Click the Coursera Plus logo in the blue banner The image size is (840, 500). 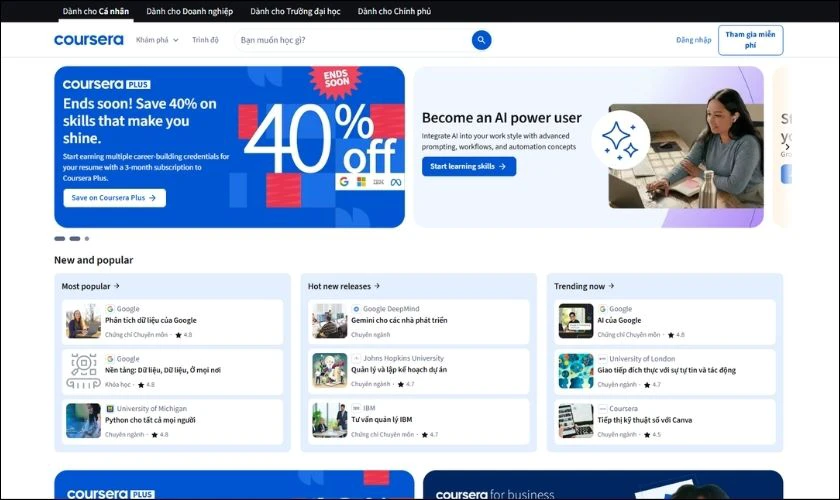pos(107,84)
